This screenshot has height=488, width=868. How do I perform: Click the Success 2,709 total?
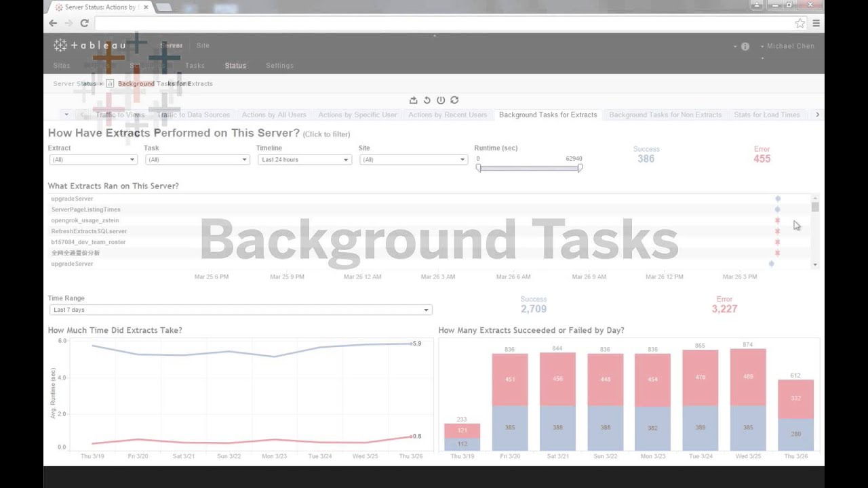[533, 308]
